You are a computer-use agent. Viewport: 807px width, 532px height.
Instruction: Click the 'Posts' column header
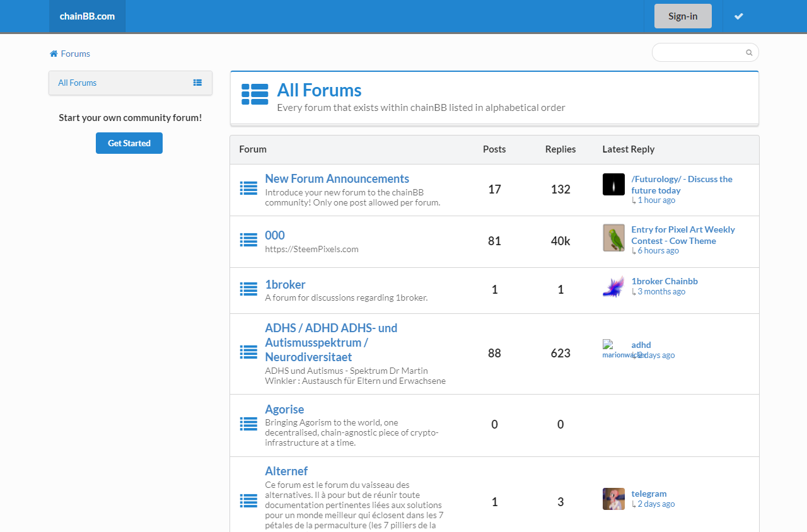click(x=494, y=149)
